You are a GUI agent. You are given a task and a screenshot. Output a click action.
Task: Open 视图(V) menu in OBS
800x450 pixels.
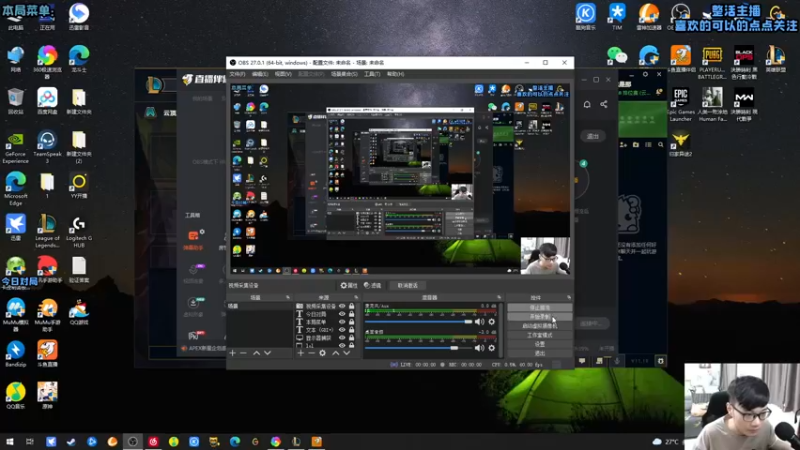[x=283, y=74]
